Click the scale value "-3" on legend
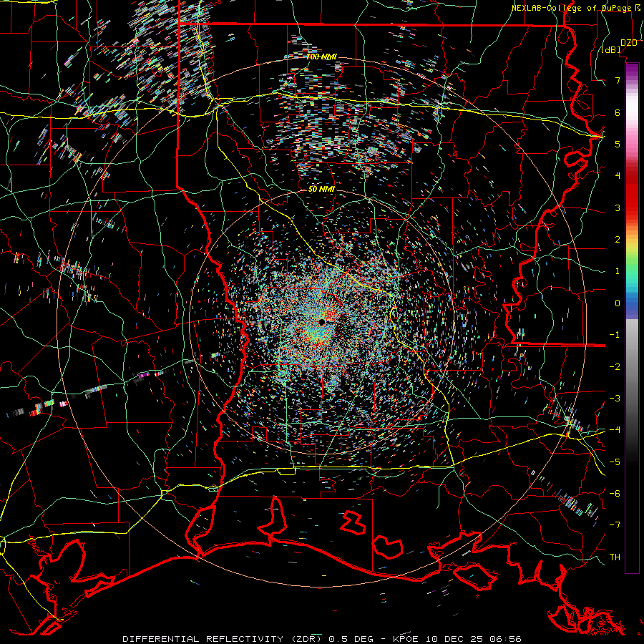The image size is (644, 644). pyautogui.click(x=615, y=399)
